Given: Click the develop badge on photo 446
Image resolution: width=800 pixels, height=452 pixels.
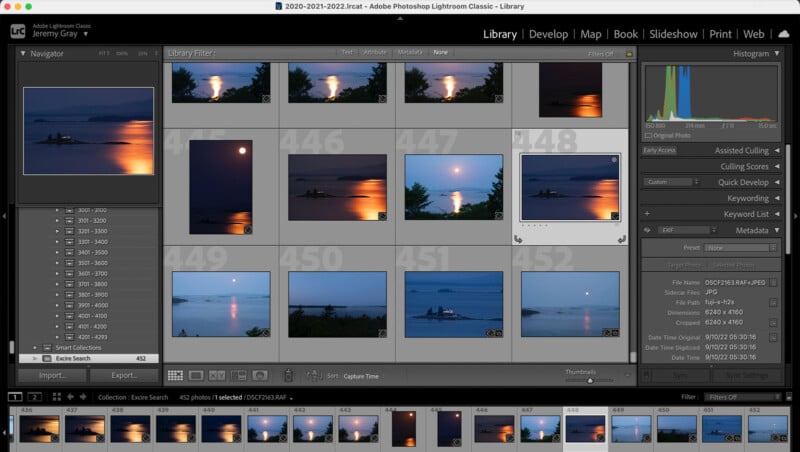Looking at the screenshot, I should 382,216.
